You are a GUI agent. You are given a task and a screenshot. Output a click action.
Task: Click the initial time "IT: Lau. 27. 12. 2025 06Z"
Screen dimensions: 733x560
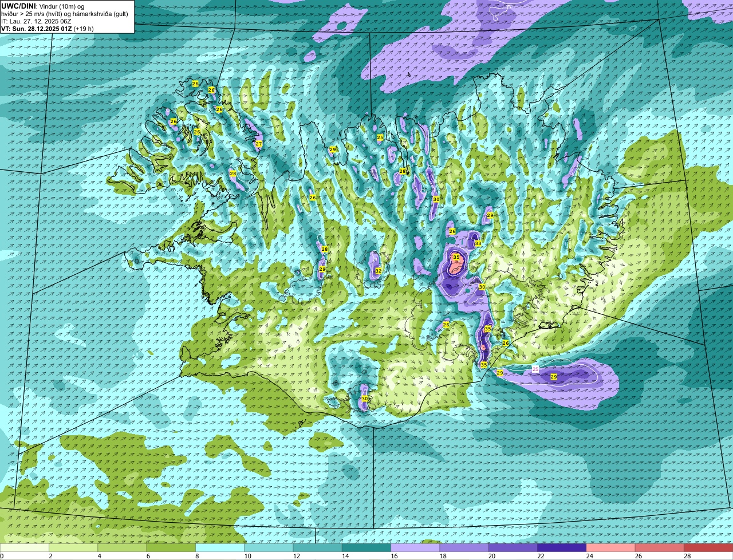[x=36, y=21]
